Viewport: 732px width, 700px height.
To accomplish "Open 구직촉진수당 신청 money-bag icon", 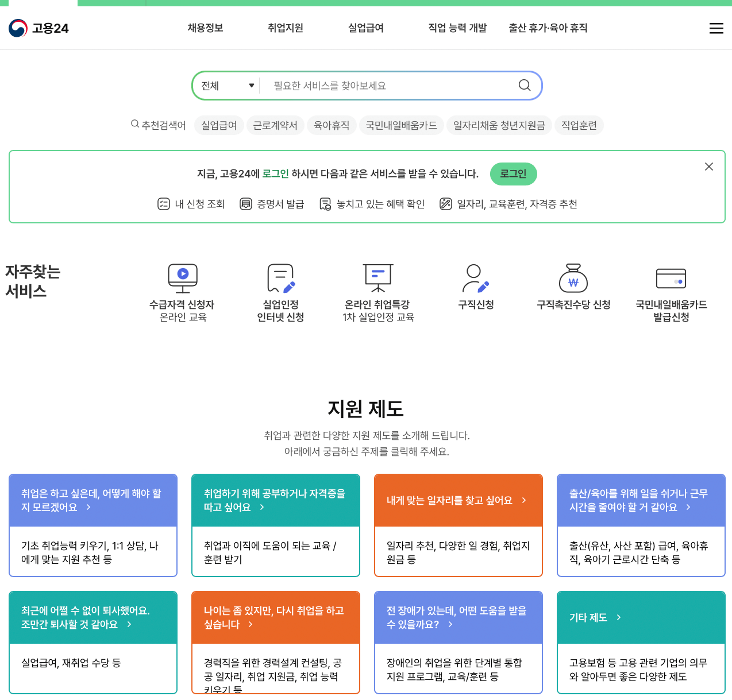I will [x=573, y=278].
